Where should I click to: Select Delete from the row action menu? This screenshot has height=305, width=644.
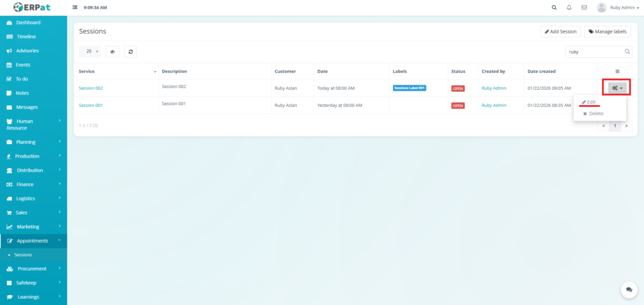pos(593,114)
